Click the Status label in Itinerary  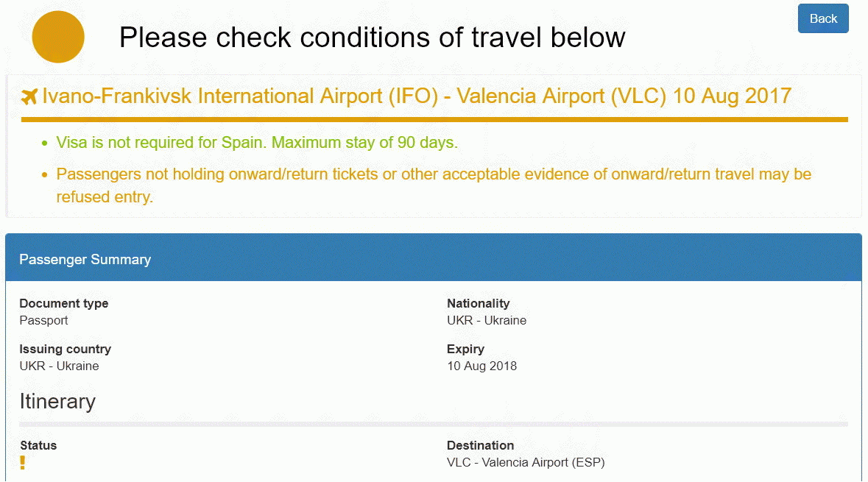[x=38, y=445]
